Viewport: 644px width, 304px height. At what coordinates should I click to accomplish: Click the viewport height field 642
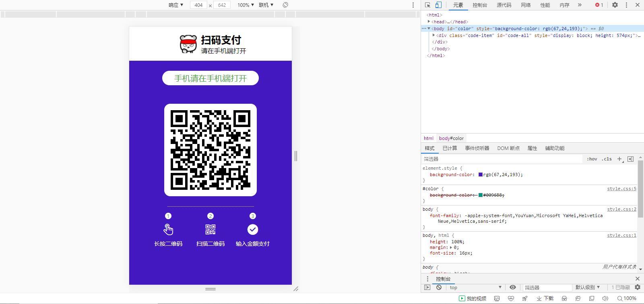(x=222, y=5)
